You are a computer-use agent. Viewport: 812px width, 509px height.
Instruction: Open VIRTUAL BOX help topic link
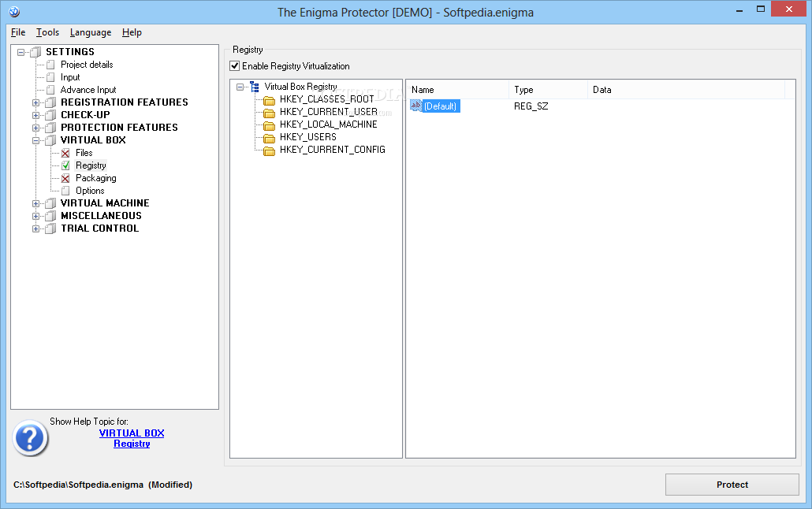(132, 433)
